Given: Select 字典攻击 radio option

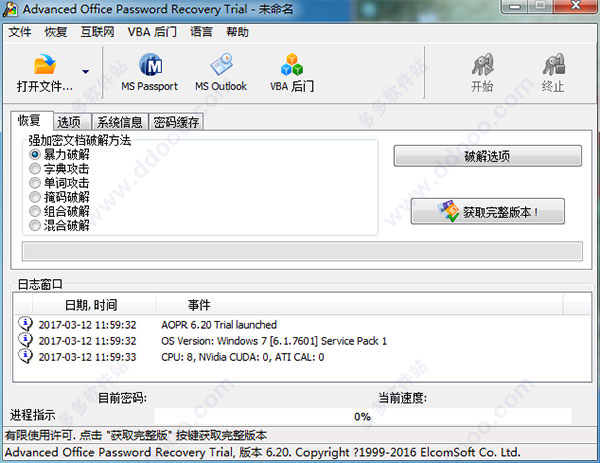Looking at the screenshot, I should tap(34, 169).
